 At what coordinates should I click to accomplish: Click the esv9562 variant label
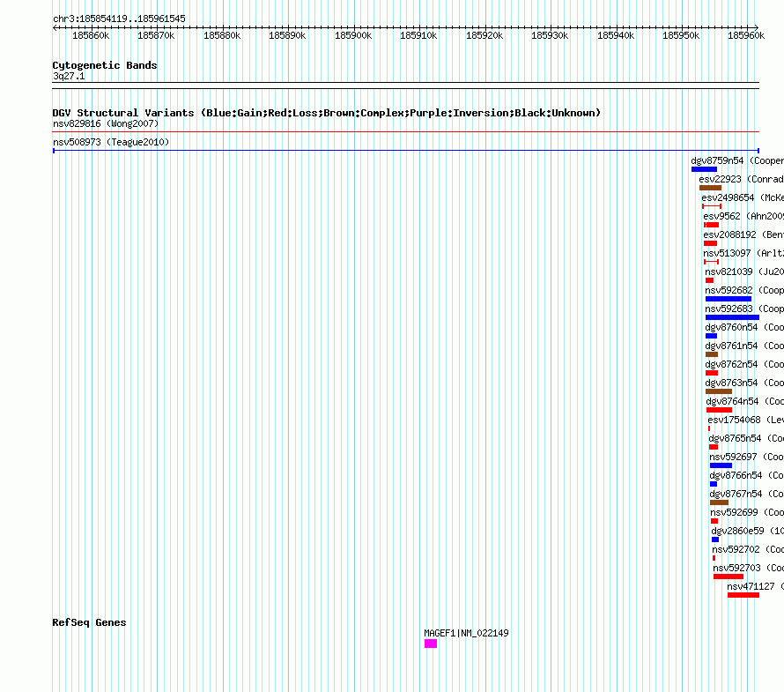point(743,216)
